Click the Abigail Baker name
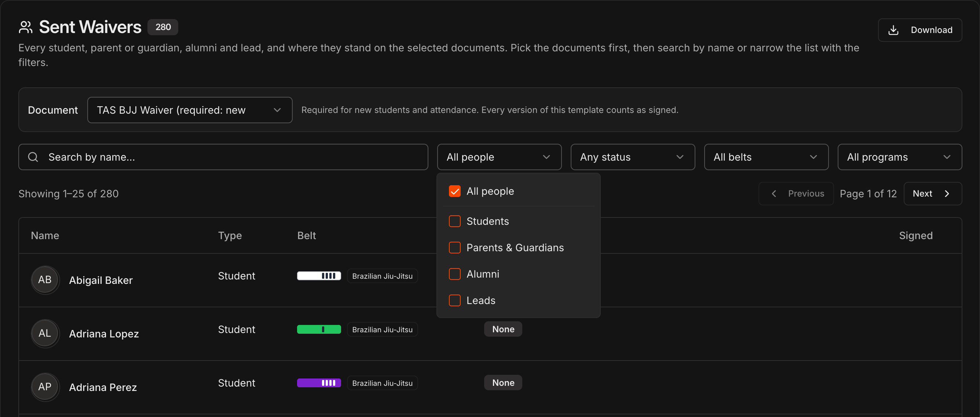This screenshot has height=417, width=980. (x=101, y=280)
